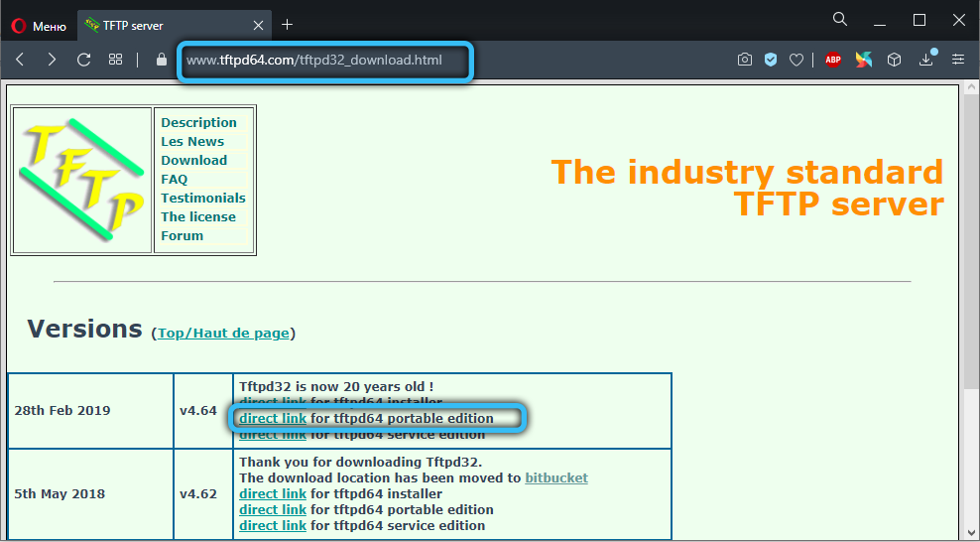Open the search icon in title bar
980x542 pixels.
click(x=840, y=20)
